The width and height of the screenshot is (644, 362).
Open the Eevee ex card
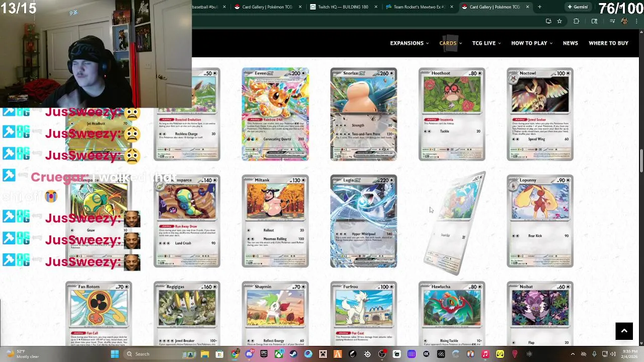(275, 114)
